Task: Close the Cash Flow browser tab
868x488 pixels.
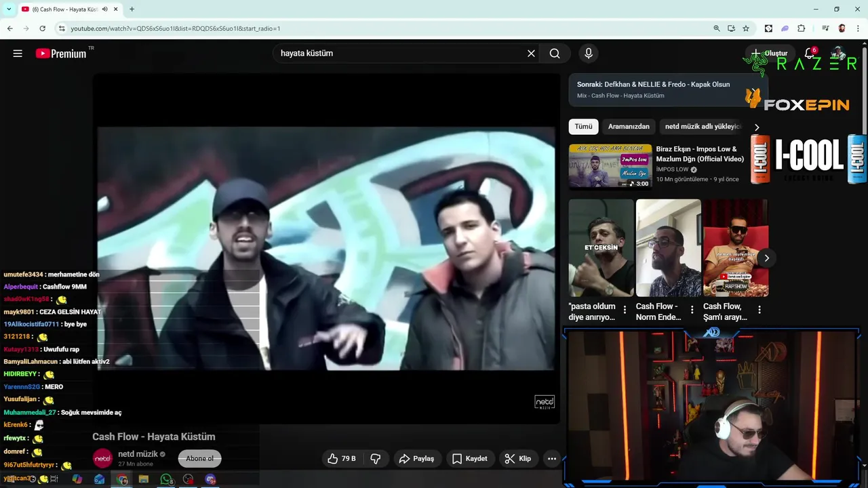Action: [x=116, y=9]
